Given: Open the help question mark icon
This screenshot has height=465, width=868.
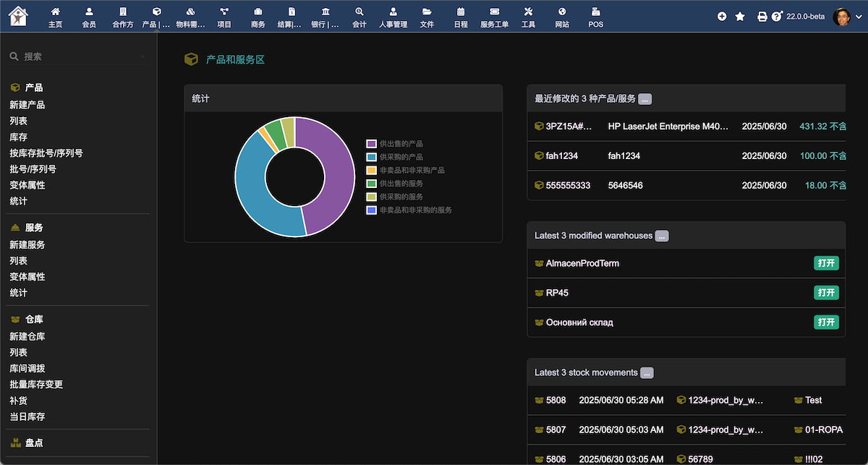Looking at the screenshot, I should pyautogui.click(x=777, y=17).
